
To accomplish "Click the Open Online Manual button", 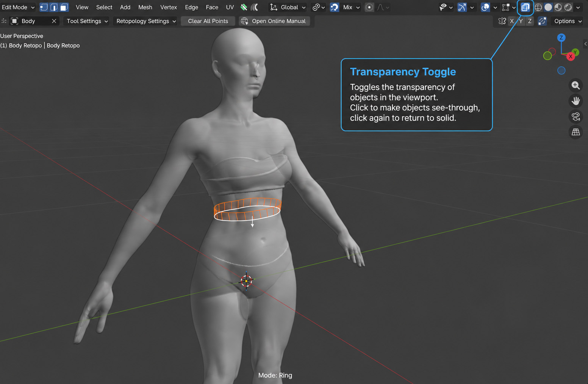I will (275, 21).
